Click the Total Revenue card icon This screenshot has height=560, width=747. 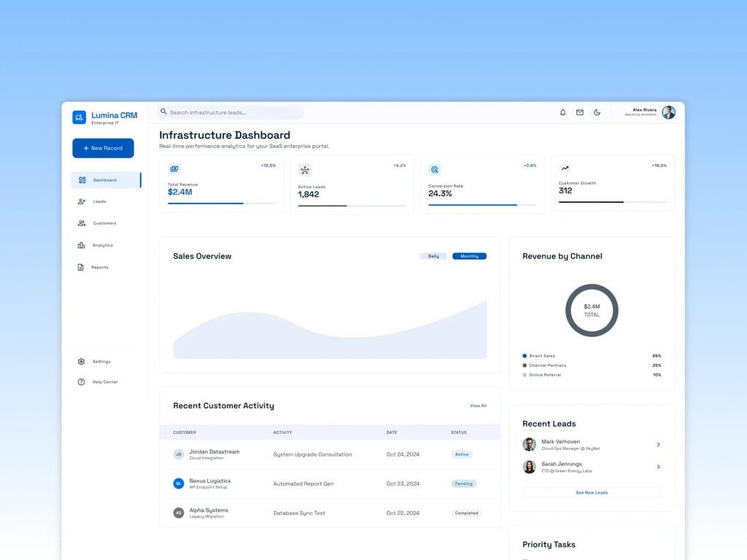tap(174, 168)
